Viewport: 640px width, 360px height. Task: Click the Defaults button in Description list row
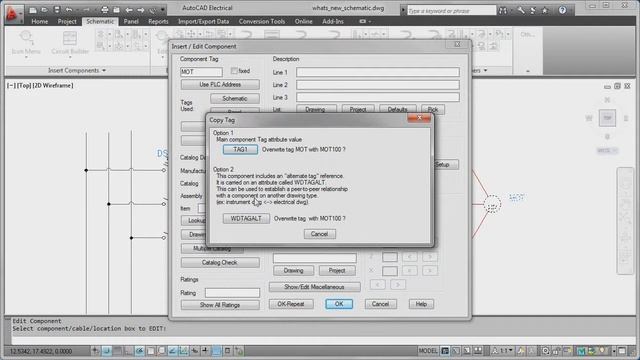(398, 109)
